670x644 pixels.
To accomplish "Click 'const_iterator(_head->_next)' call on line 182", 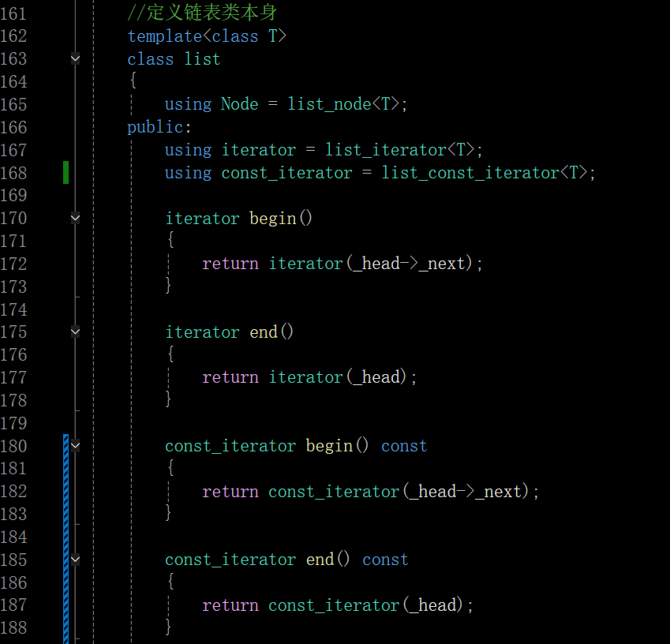I will point(399,492).
